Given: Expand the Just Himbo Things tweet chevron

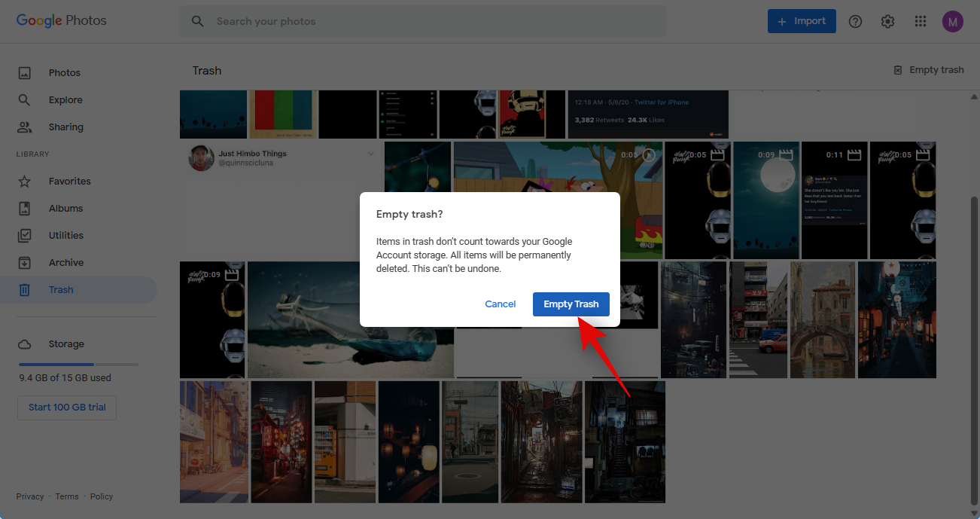Looking at the screenshot, I should [370, 154].
